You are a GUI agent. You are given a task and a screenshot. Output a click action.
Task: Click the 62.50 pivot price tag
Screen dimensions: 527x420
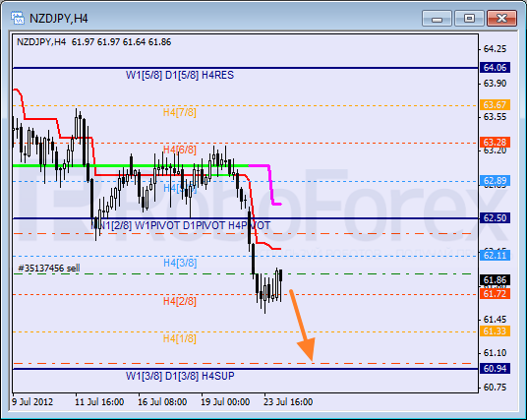[x=495, y=218]
